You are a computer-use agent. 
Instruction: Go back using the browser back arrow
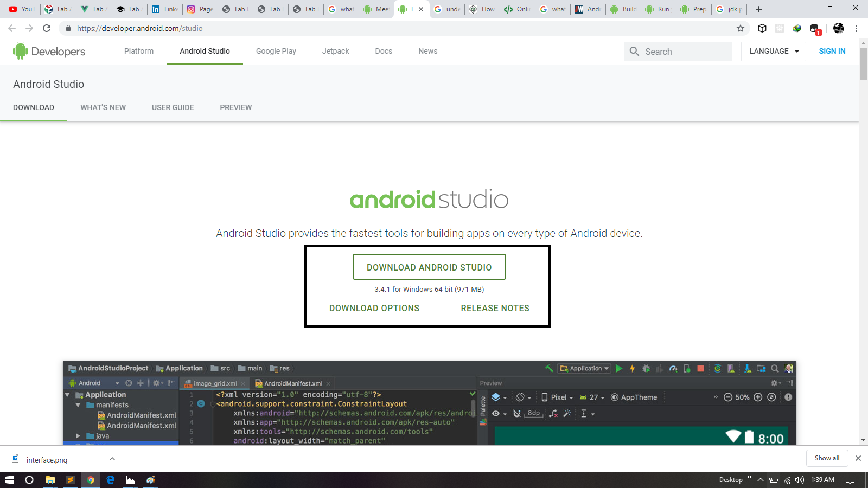click(x=12, y=28)
